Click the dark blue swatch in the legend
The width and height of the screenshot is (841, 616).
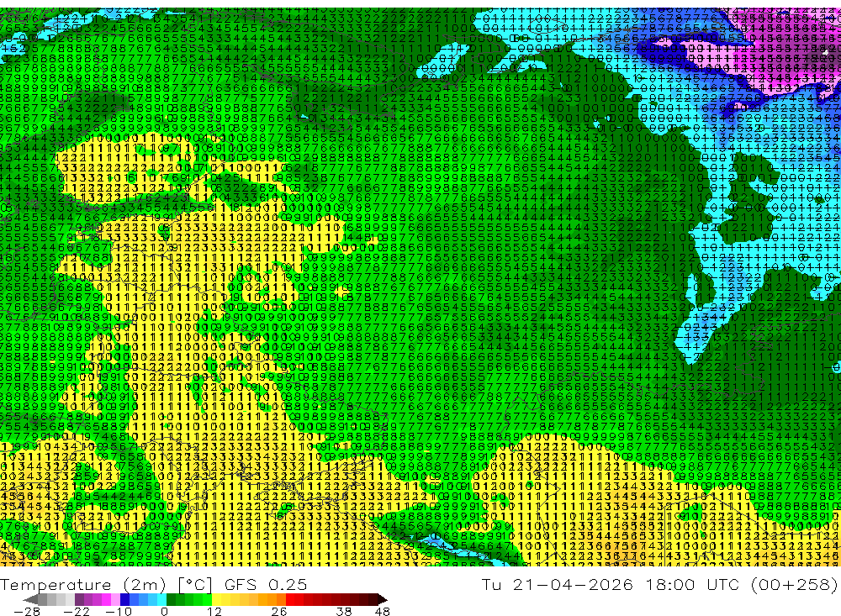[x=124, y=599]
